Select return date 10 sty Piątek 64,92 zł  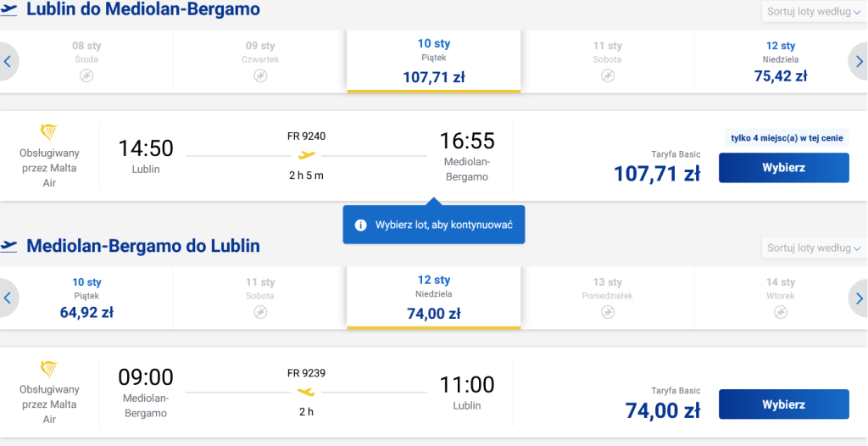click(86, 298)
